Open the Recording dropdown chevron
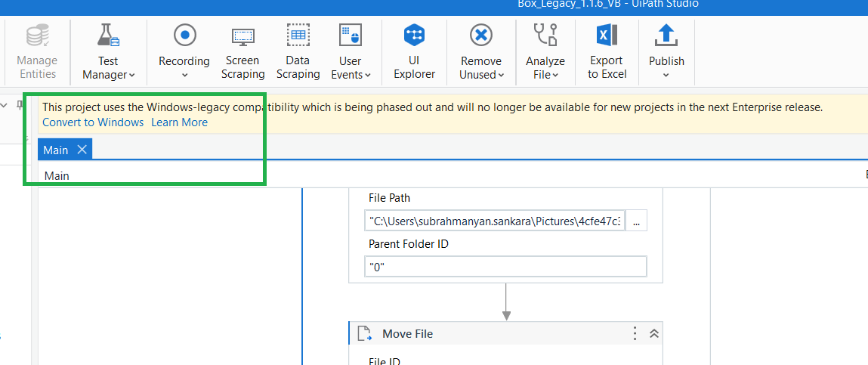This screenshot has height=365, width=868. (x=185, y=75)
